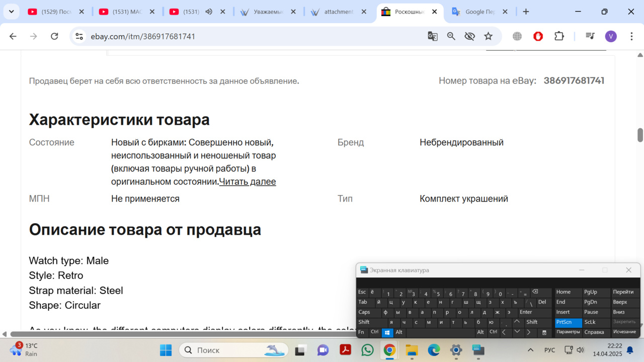The image size is (644, 362).
Task: Toggle ScLk key on the on-screen keyboard
Action: (x=590, y=322)
